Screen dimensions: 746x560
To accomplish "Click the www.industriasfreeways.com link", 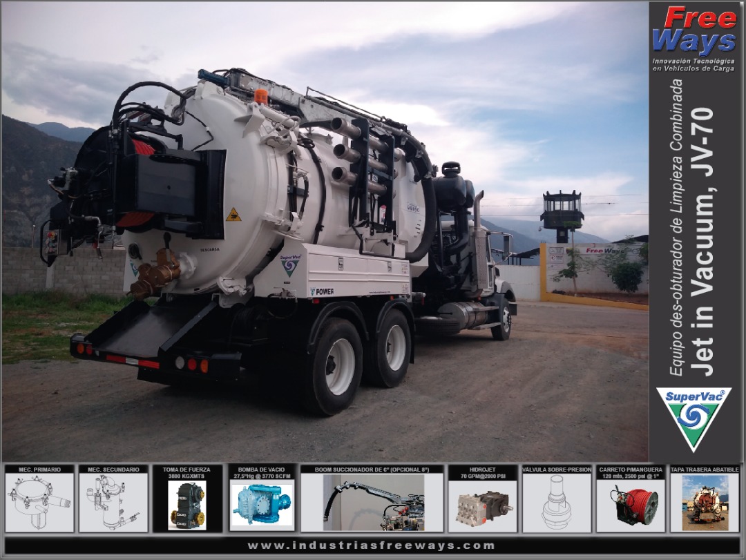I will pos(372,545).
